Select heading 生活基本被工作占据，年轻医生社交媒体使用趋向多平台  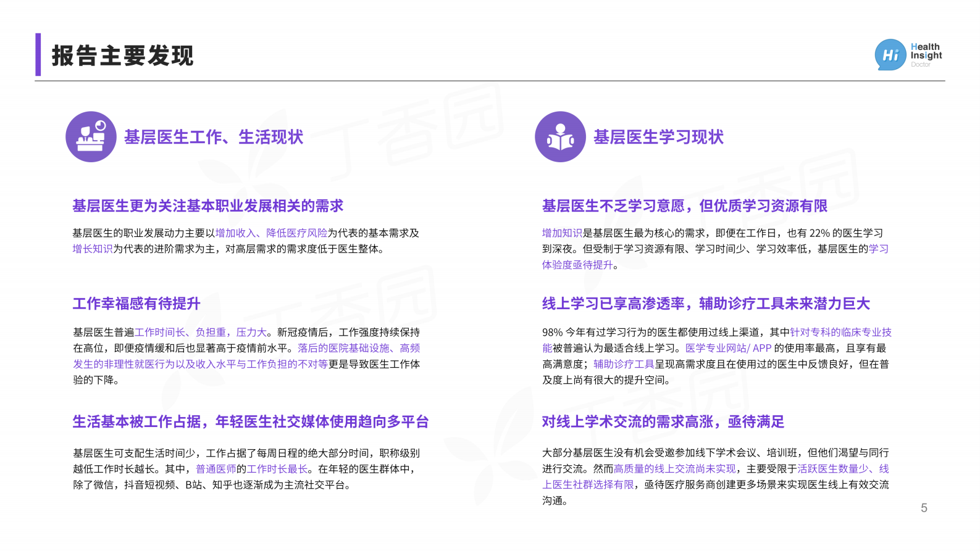251,422
